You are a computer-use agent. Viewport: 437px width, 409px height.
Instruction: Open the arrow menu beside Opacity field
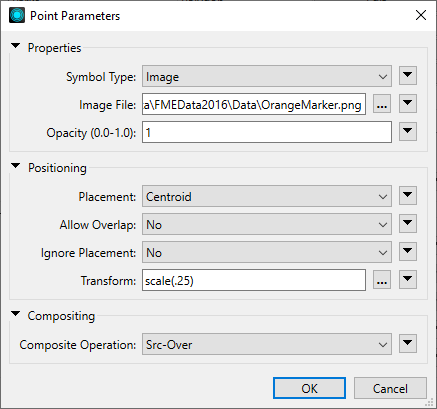pyautogui.click(x=408, y=132)
